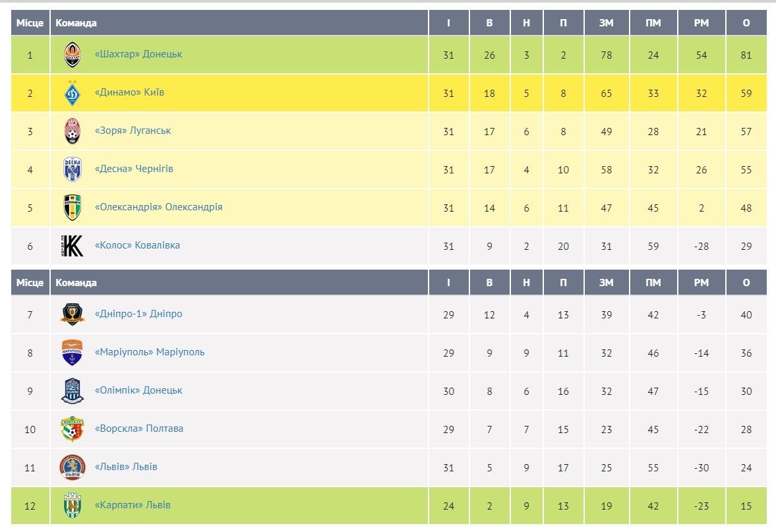Click the Mariupol club shield logo

pyautogui.click(x=73, y=352)
